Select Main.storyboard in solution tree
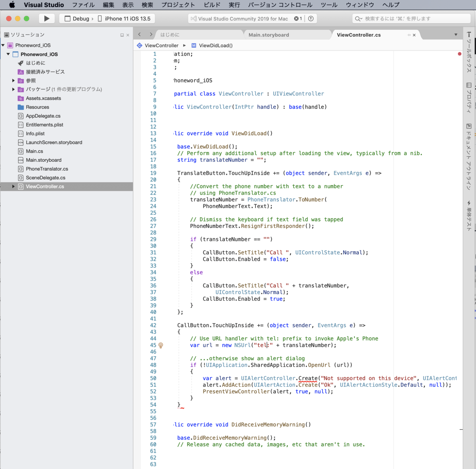This screenshot has width=476, height=469. pyautogui.click(x=44, y=160)
